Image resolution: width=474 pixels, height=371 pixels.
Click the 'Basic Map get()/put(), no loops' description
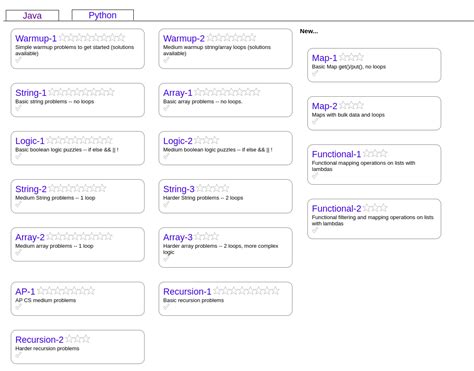pos(349,67)
